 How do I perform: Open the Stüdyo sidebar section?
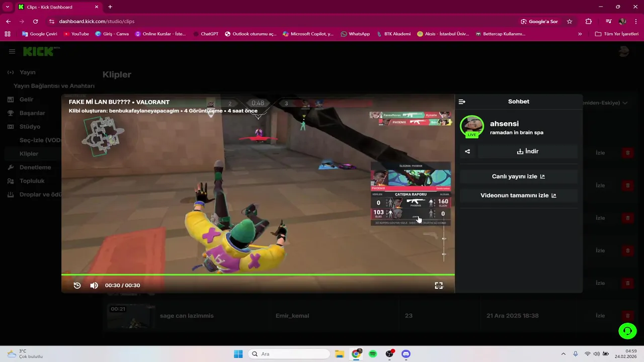pos(30,127)
